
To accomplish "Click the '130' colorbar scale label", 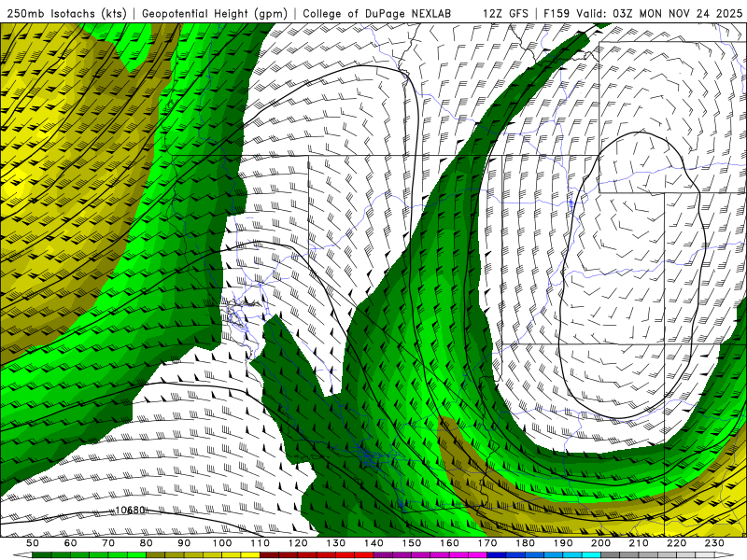I will 335,543.
